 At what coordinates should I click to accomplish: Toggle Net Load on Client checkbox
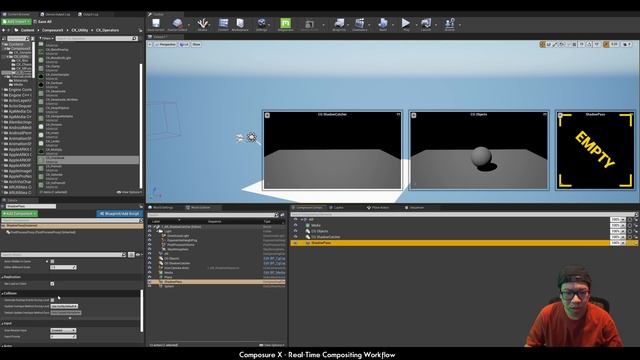(52, 283)
